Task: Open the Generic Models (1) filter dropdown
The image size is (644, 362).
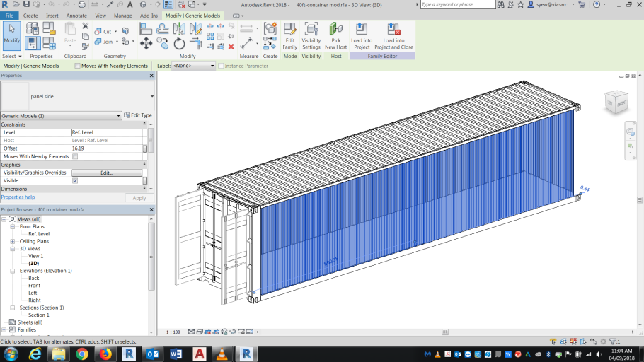Action: click(118, 115)
